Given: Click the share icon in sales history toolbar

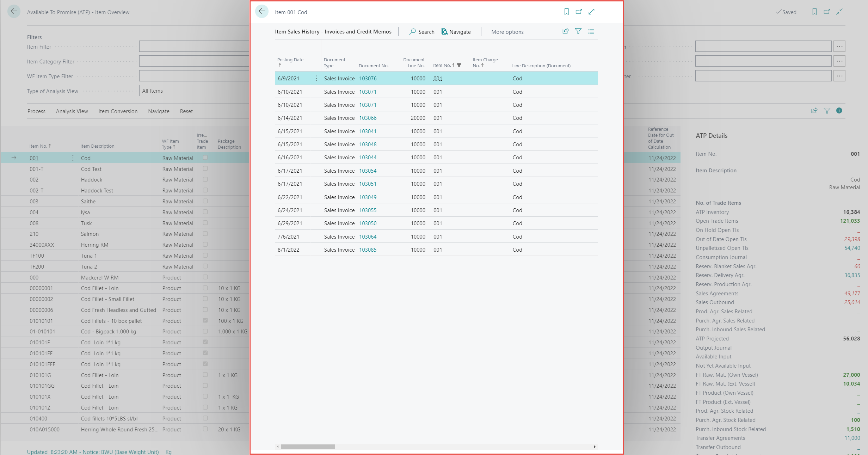Looking at the screenshot, I should click(x=565, y=31).
